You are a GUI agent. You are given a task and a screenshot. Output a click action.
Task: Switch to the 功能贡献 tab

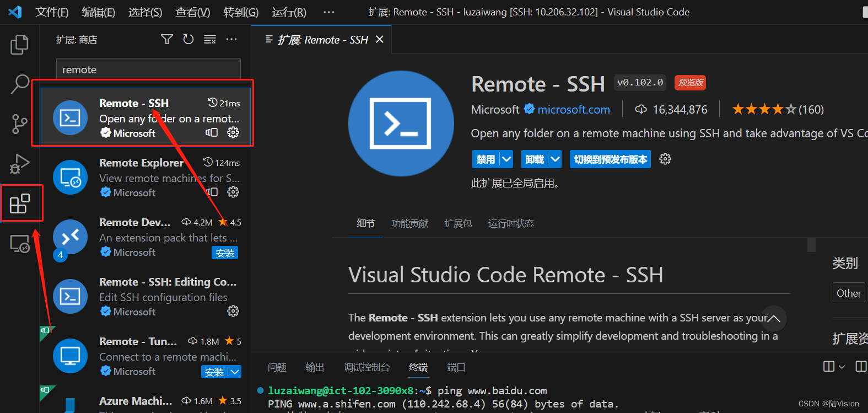tap(410, 223)
